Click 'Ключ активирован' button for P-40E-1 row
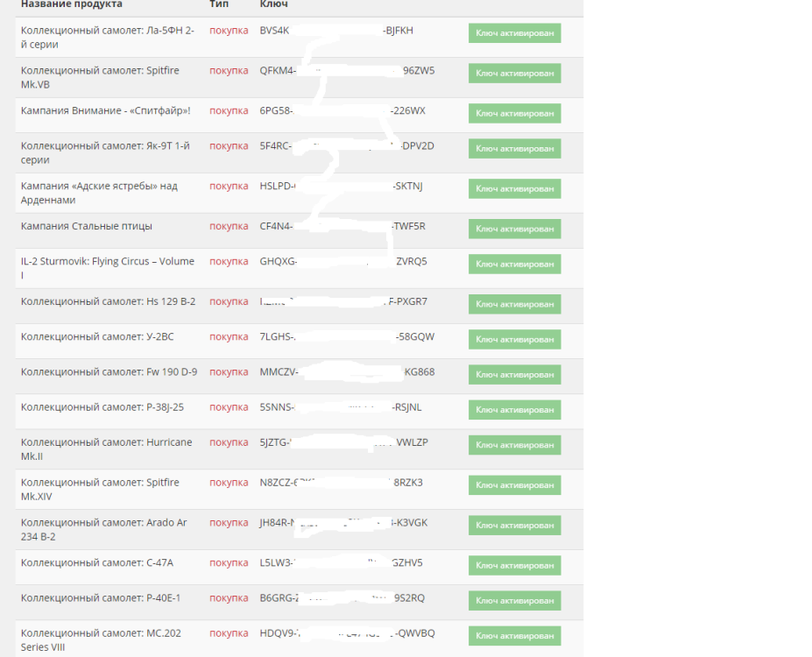Screen dimensions: 812x657 (514, 601)
